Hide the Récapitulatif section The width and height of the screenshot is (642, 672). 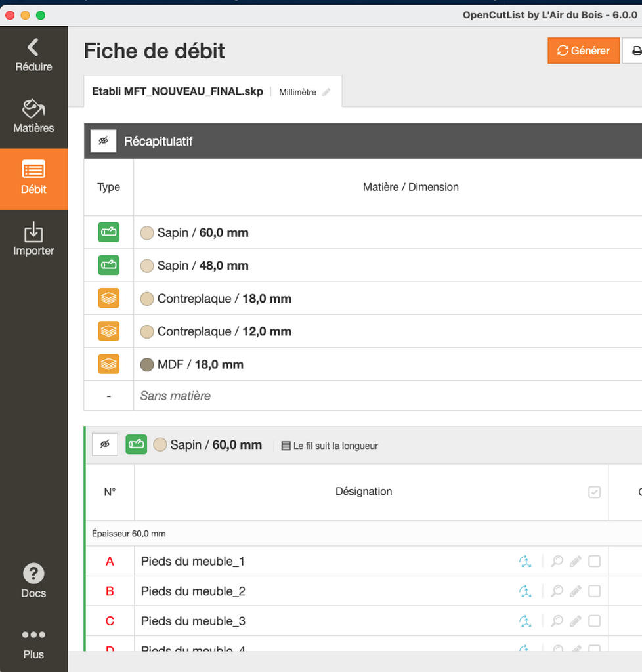pyautogui.click(x=103, y=141)
